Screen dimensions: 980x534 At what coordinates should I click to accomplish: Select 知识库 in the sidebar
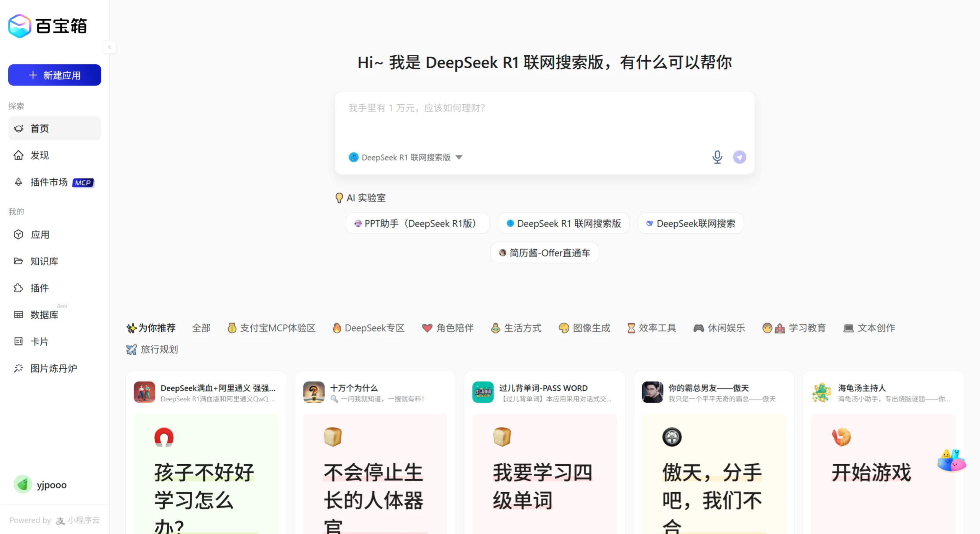tap(43, 261)
